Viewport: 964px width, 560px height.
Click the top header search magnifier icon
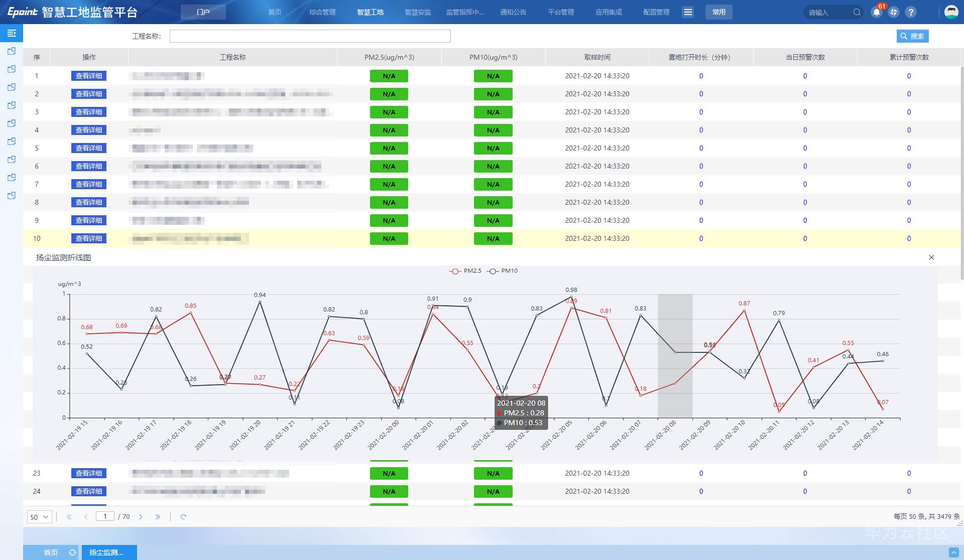[x=857, y=13]
